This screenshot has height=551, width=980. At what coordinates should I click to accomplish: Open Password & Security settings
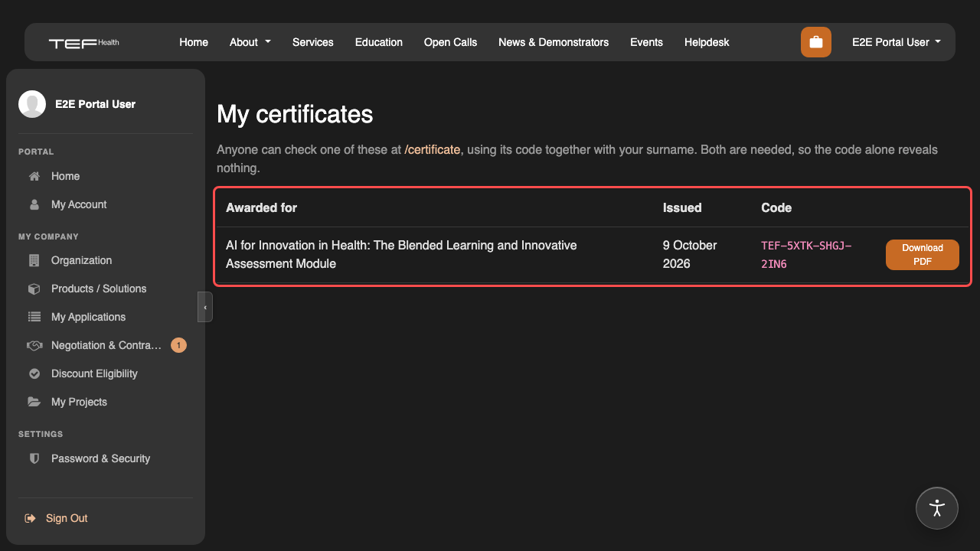(100, 458)
